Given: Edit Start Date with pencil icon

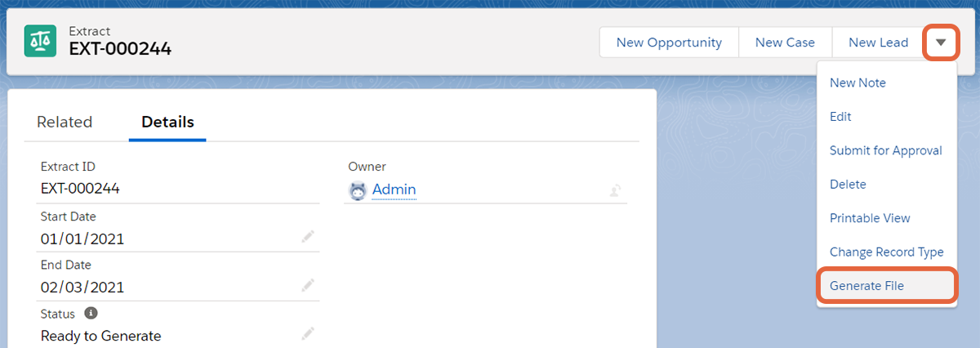Looking at the screenshot, I should coord(307,237).
